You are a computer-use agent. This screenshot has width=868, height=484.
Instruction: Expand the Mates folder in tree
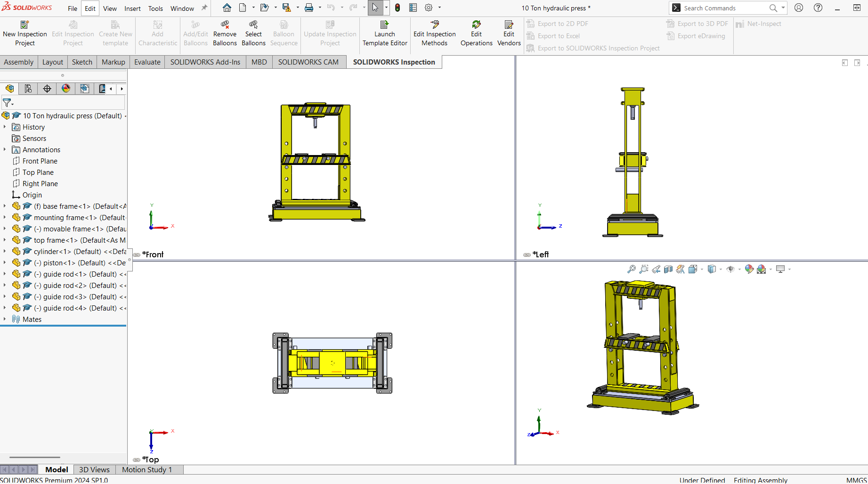[x=5, y=319]
